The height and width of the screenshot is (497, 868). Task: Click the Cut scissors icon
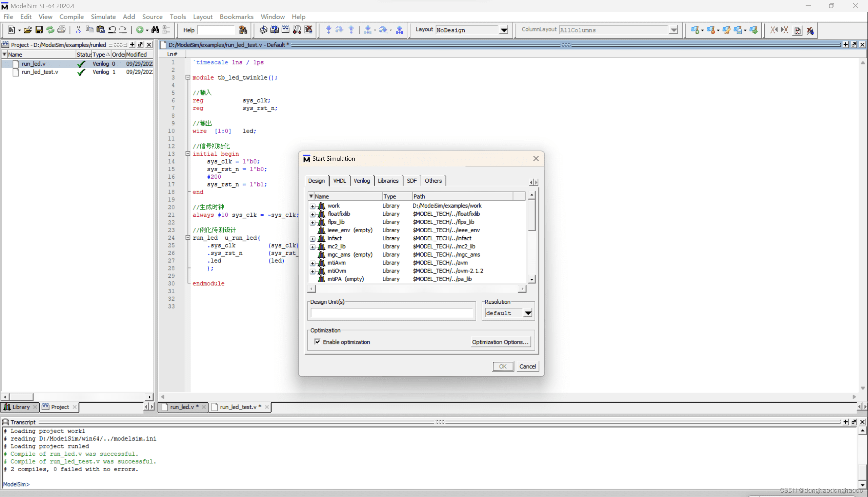coord(79,30)
